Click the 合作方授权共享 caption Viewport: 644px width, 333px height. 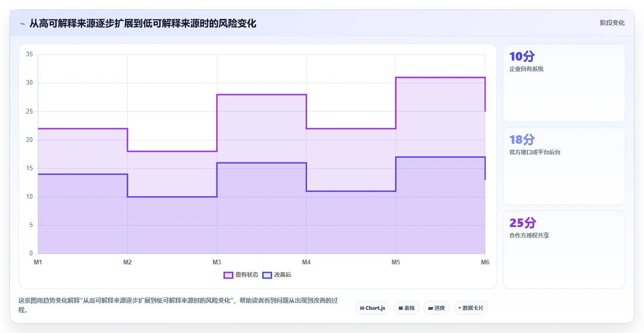pyautogui.click(x=529, y=236)
